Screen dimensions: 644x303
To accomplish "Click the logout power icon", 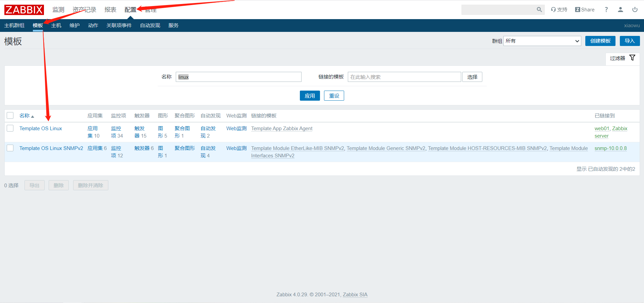I will 635,10.
